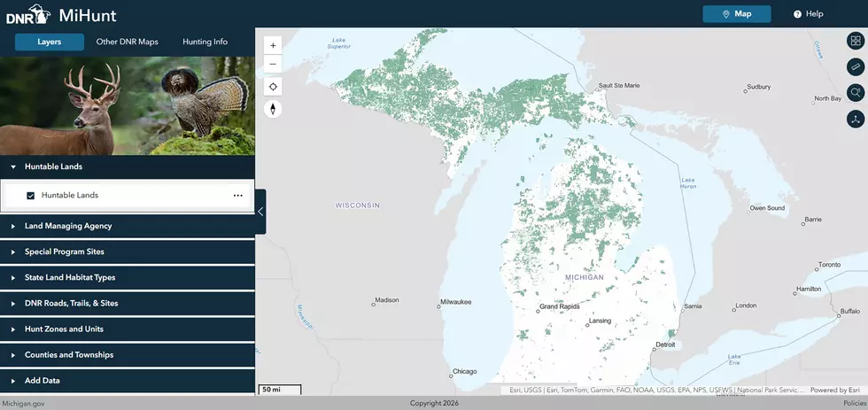Click the Sault Ste Marie map label
The height and width of the screenshot is (410, 868).
(x=619, y=86)
